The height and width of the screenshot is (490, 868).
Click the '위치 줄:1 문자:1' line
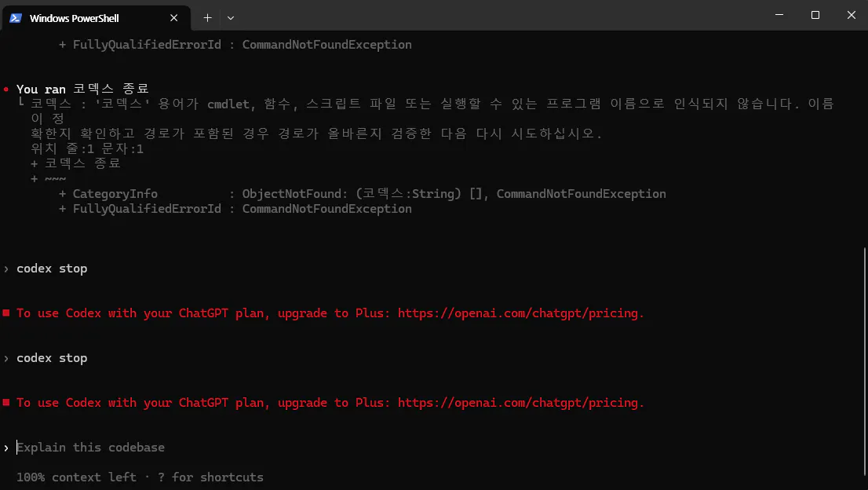[87, 149]
